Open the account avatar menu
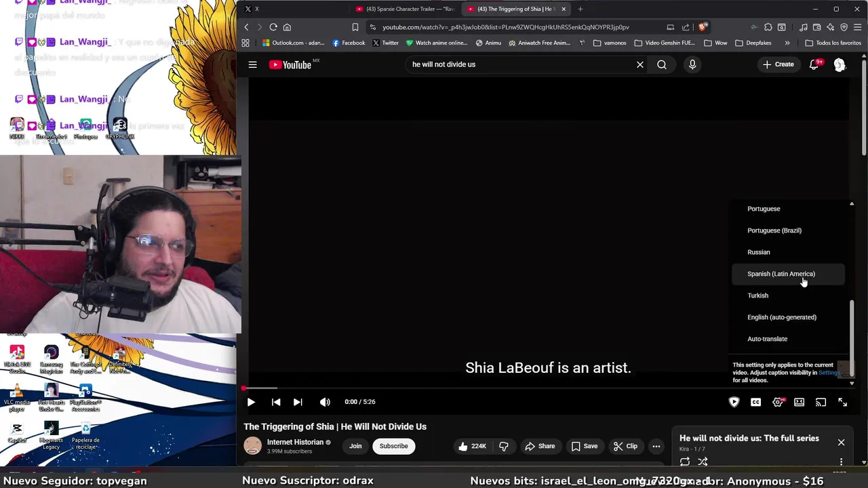Image resolution: width=868 pixels, height=488 pixels. (x=840, y=64)
